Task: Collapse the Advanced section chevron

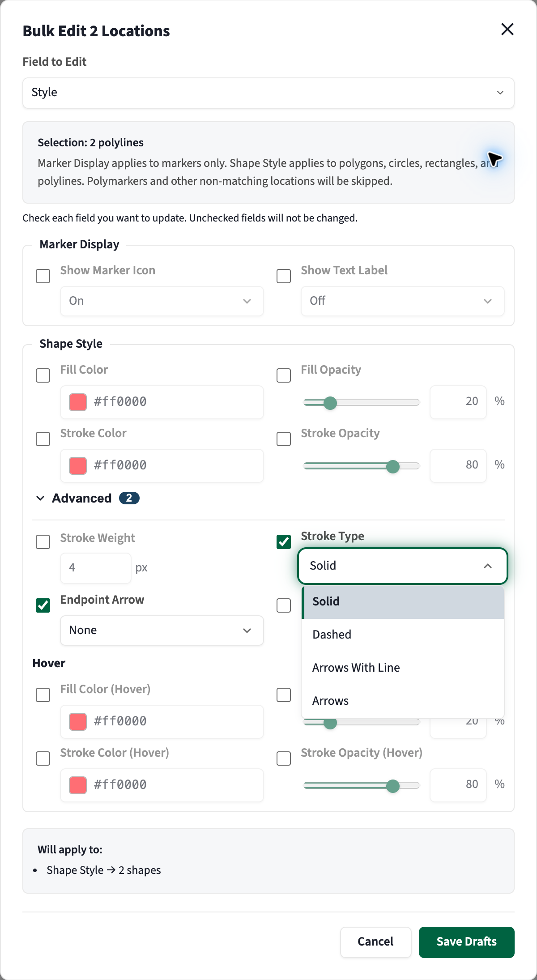Action: coord(40,498)
